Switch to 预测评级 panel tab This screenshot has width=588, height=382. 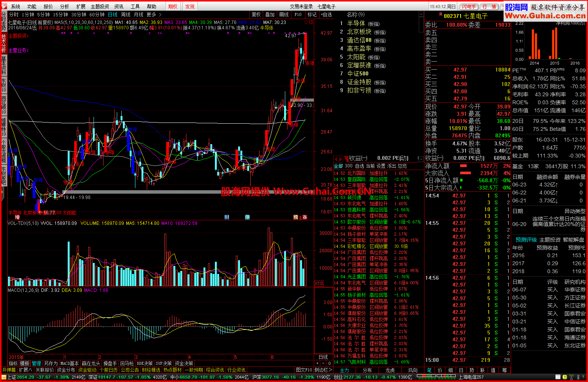[526, 240]
